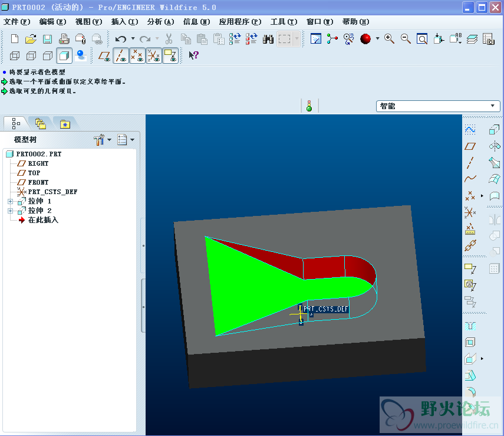Switch display to Hidden Line
Viewport: 504px width, 436px height.
click(31, 55)
